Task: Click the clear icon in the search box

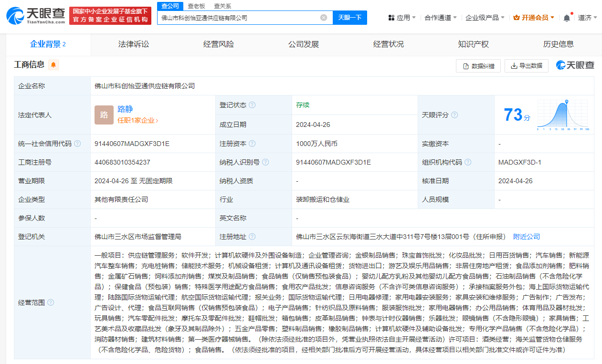Action: click(324, 17)
